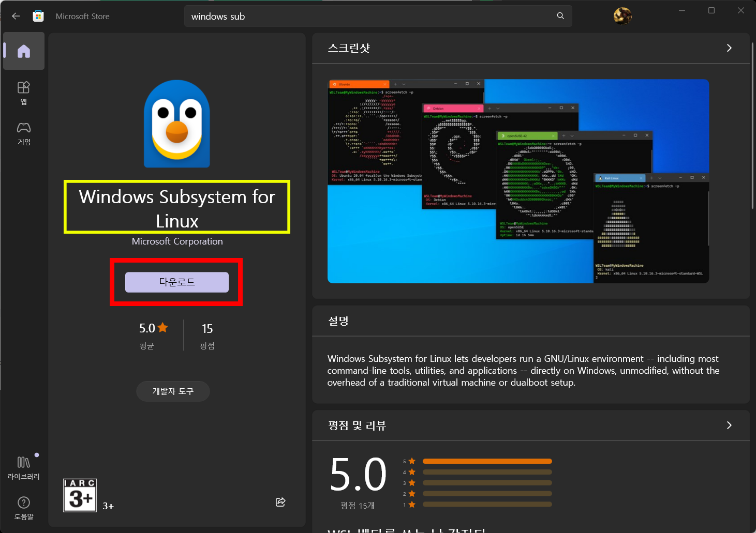Open the WSL terminal screenshot thumbnail
The image size is (756, 533).
(x=518, y=181)
